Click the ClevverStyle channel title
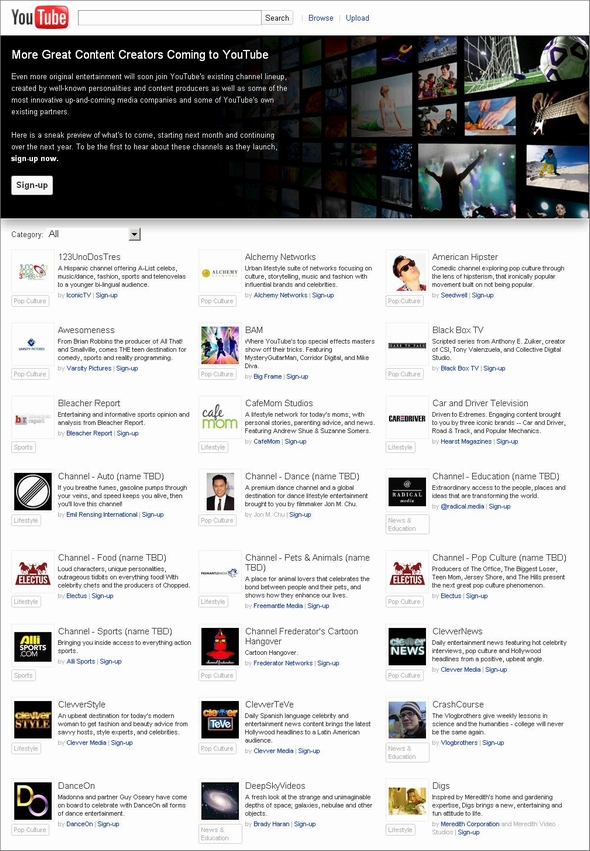Screen dimensions: 590x851 tap(81, 704)
